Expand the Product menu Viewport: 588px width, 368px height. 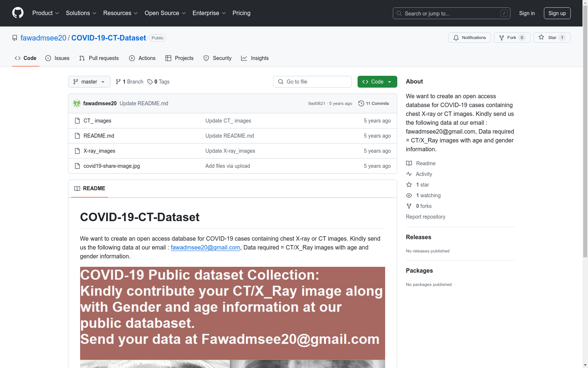(46, 13)
